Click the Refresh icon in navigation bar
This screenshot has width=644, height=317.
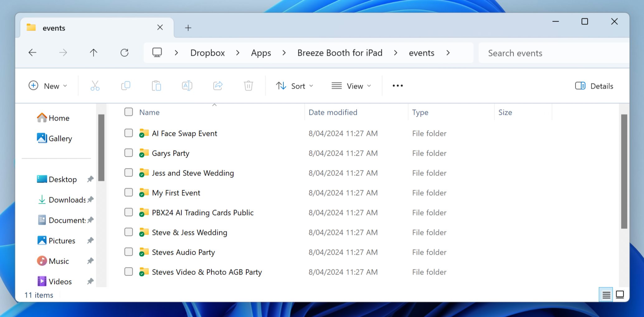point(124,53)
